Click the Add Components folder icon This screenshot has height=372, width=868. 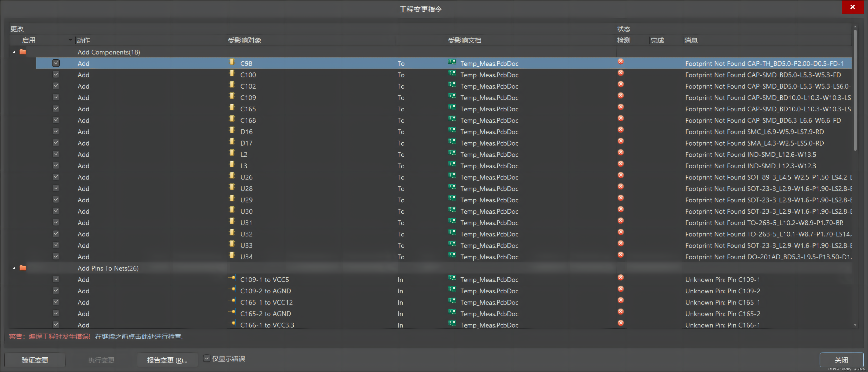pyautogui.click(x=23, y=52)
